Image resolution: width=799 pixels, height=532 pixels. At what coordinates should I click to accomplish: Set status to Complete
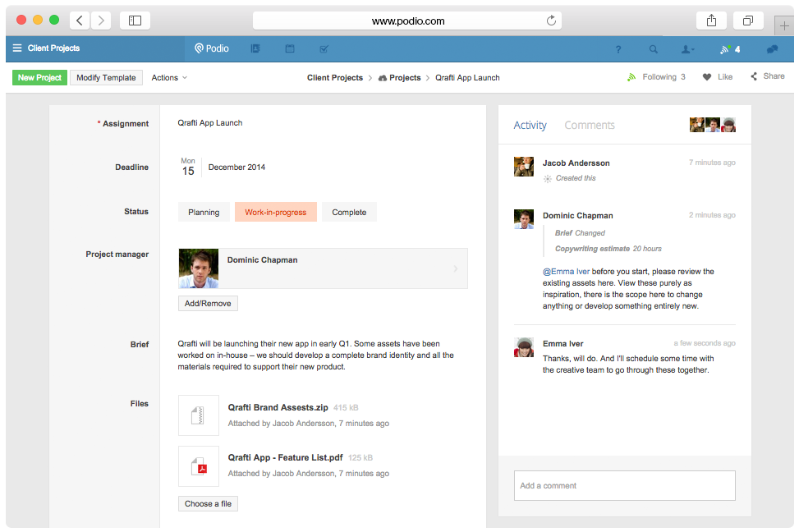[349, 212]
